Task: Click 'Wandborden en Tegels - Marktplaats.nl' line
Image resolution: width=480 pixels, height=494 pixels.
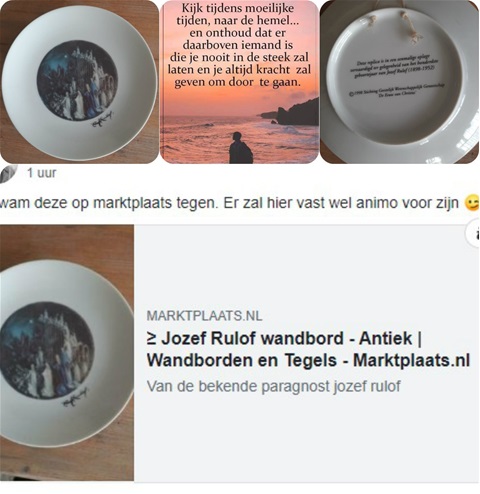Action: click(308, 360)
